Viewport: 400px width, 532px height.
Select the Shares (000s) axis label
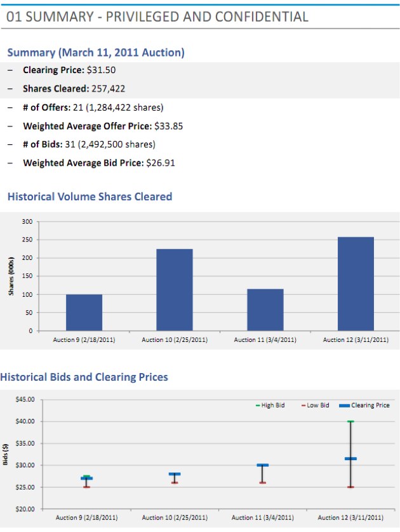tap(11, 276)
